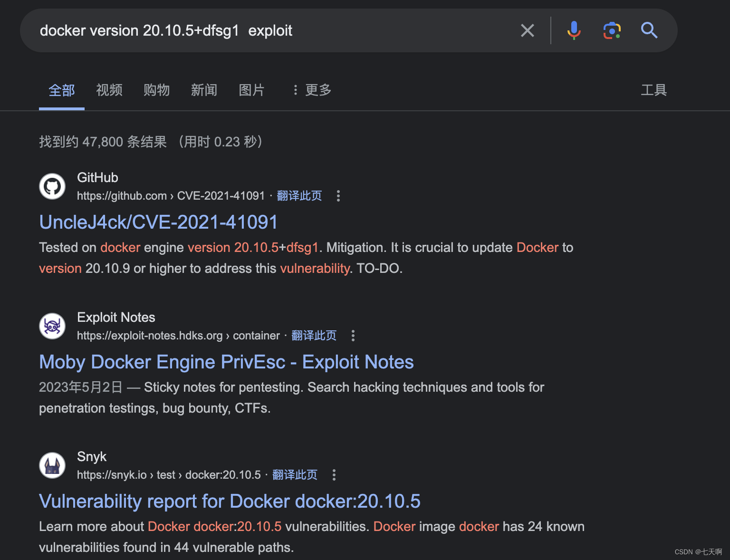Submit search with the magnifier icon
This screenshot has height=560, width=730.
649,30
